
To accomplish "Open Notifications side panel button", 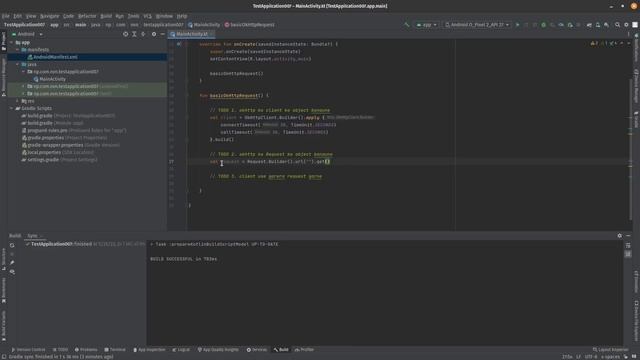I will [636, 48].
